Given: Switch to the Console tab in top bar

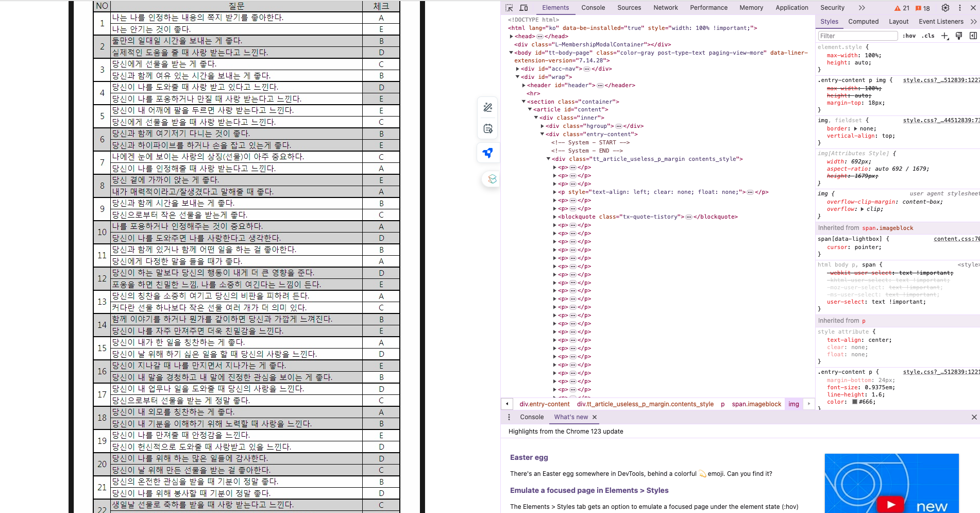Looking at the screenshot, I should coord(593,8).
